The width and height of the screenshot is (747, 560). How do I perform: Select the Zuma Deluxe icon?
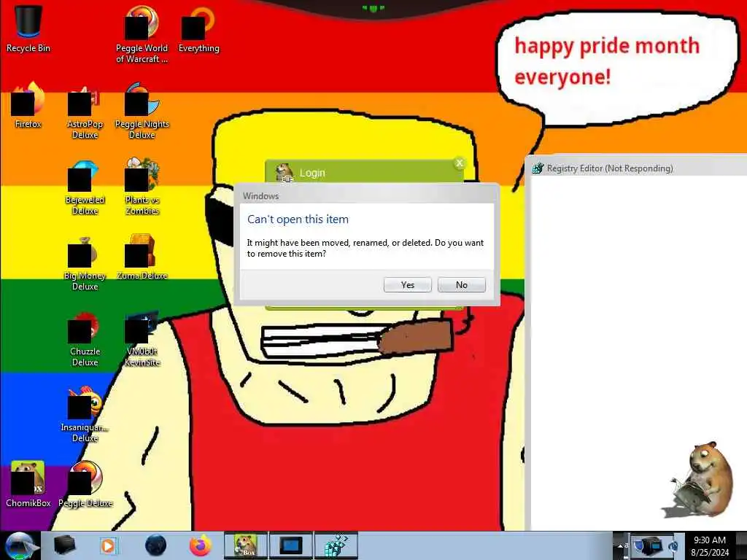(x=142, y=257)
